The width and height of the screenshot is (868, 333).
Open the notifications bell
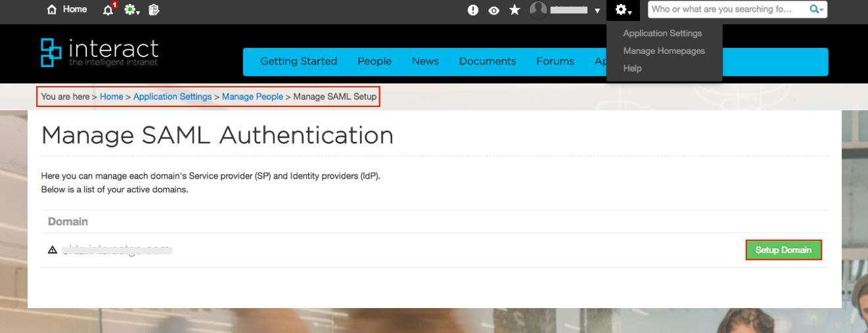pos(108,10)
